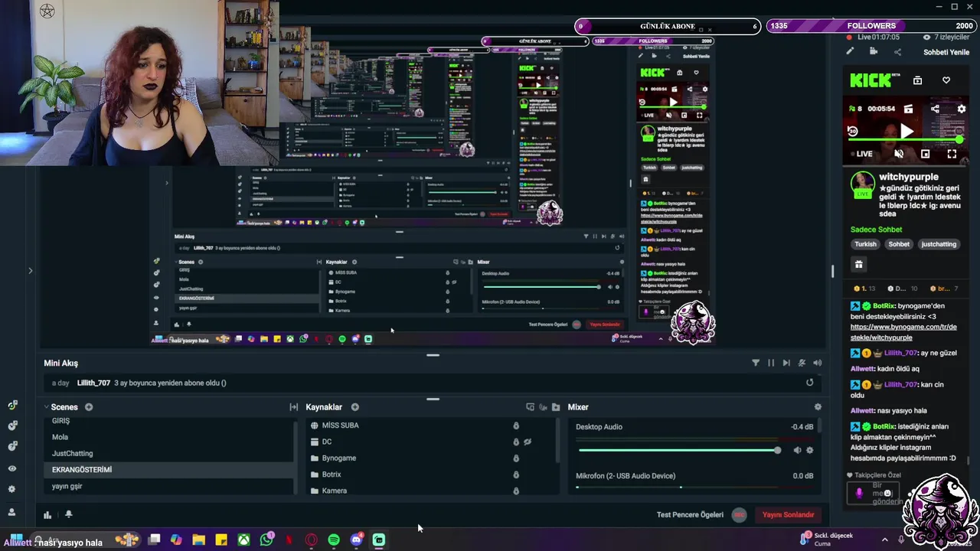
Task: Open notifications bell at bottom left
Action: click(68, 514)
